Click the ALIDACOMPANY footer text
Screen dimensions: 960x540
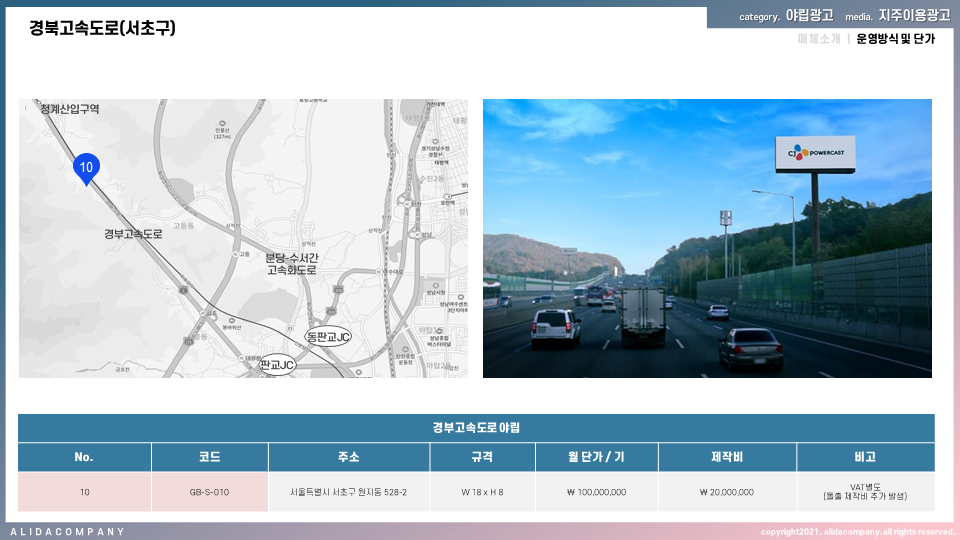[x=68, y=531]
